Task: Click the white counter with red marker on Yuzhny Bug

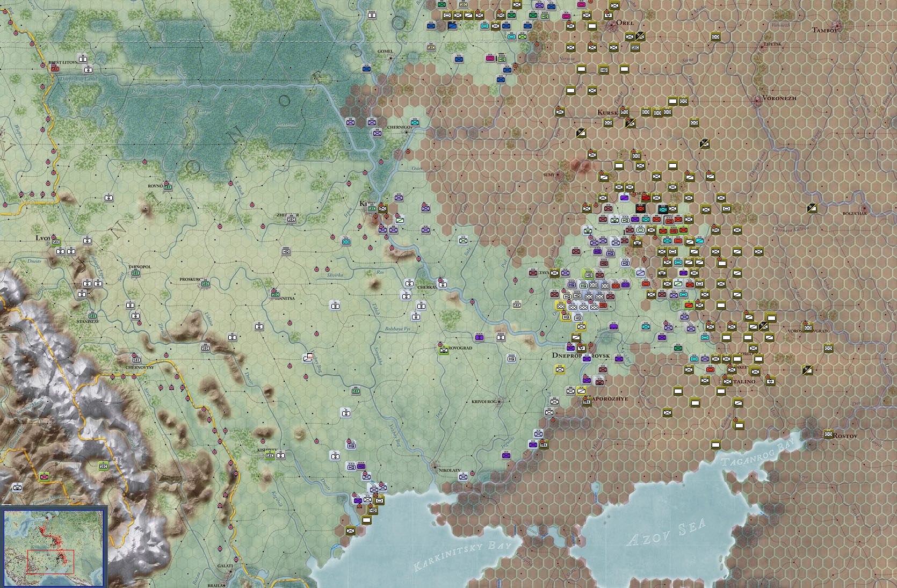Action: coord(308,357)
